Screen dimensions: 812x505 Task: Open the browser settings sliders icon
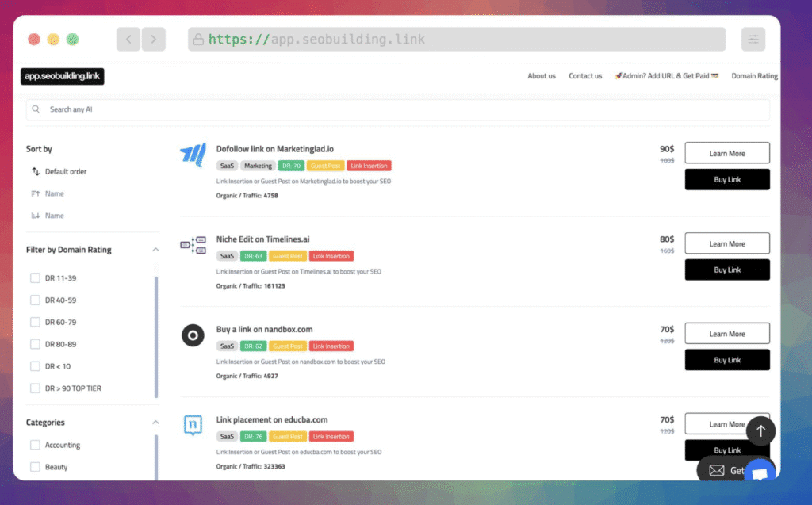pyautogui.click(x=753, y=40)
